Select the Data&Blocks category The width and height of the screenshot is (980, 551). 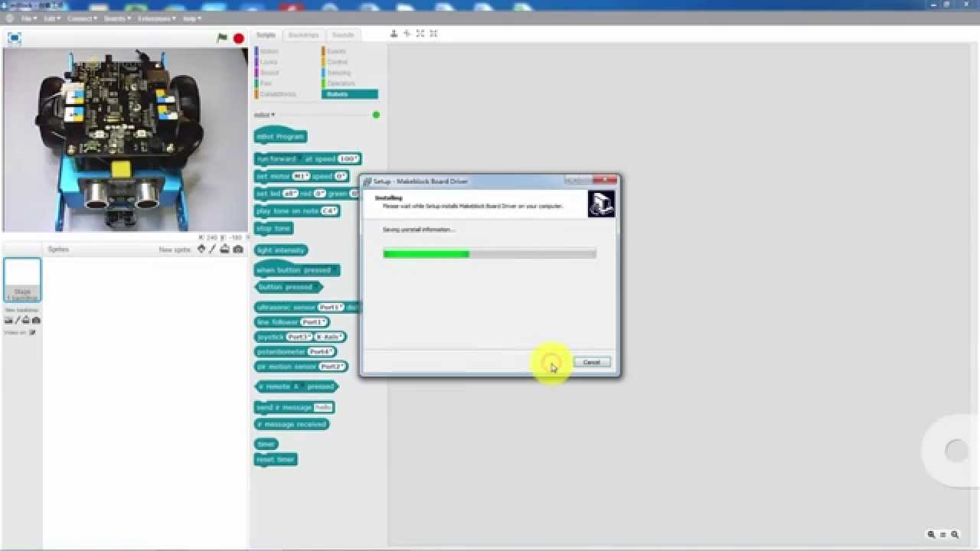277,94
